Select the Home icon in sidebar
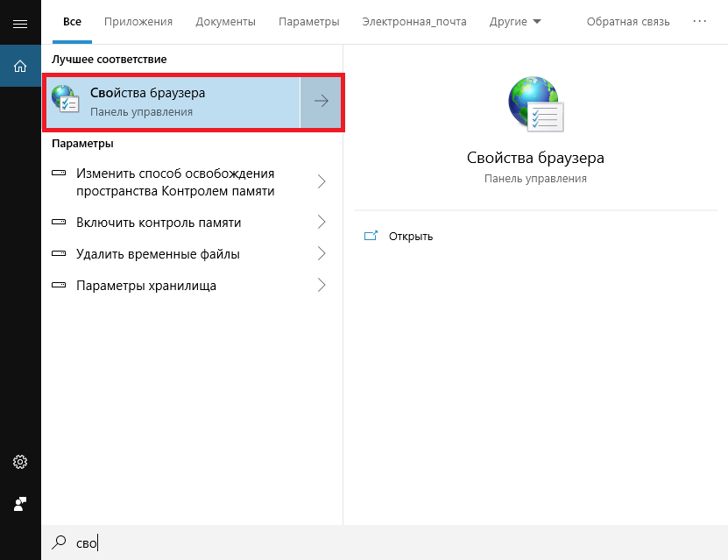Viewport: 728px width, 560px height. pos(20,65)
